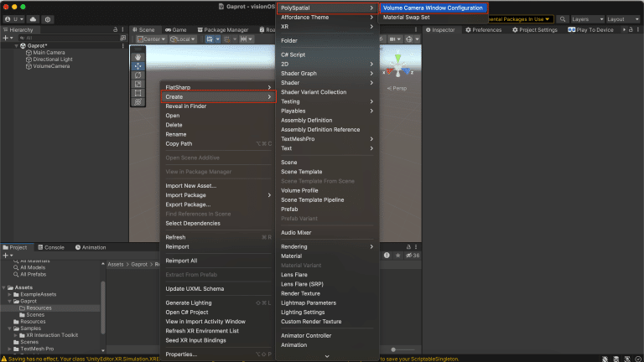This screenshot has width=644, height=362.
Task: Select the Scenes folder under Gaprot
Action: [35, 315]
